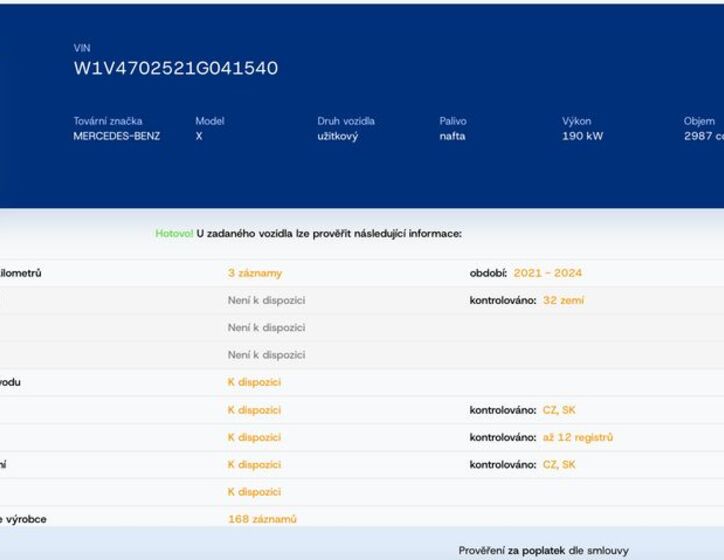Open the "3 záznamy" mileage records link
This screenshot has height=560, width=724.
point(254,273)
